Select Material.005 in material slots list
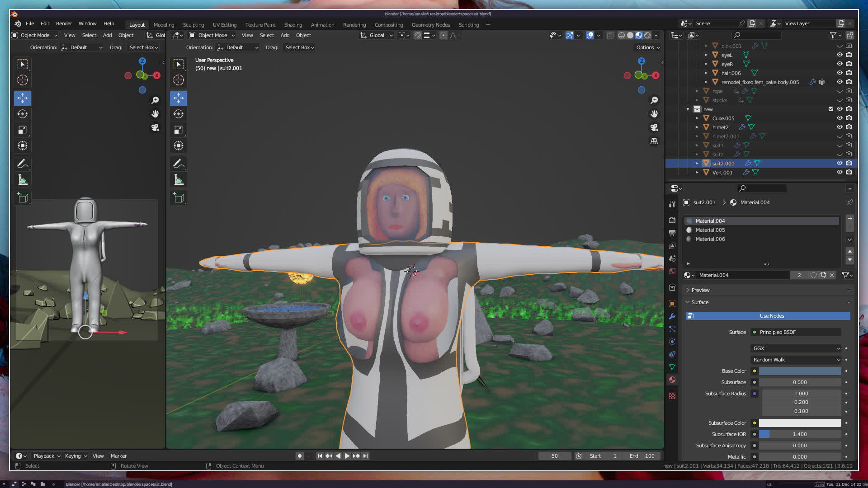 click(x=710, y=230)
